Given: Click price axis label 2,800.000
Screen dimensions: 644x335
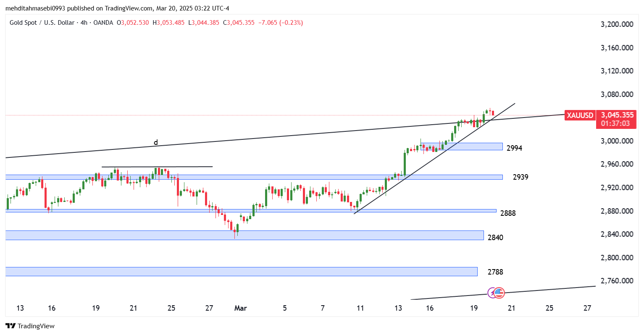Looking at the screenshot, I should 617,258.
